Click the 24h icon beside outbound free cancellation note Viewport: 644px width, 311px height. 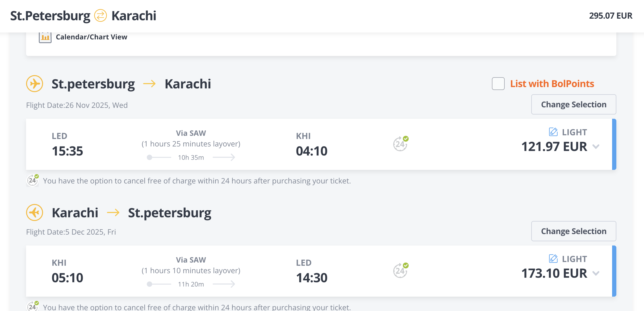(x=33, y=180)
